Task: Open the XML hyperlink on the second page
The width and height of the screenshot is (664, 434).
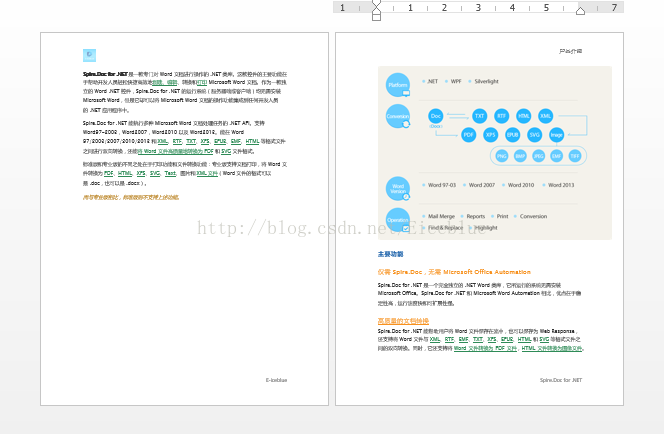Action: click(x=435, y=340)
